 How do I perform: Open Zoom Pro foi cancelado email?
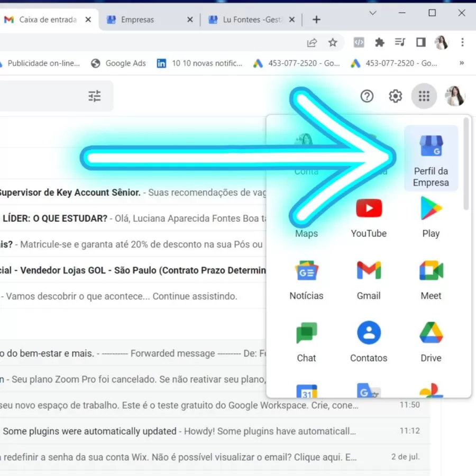[133, 379]
